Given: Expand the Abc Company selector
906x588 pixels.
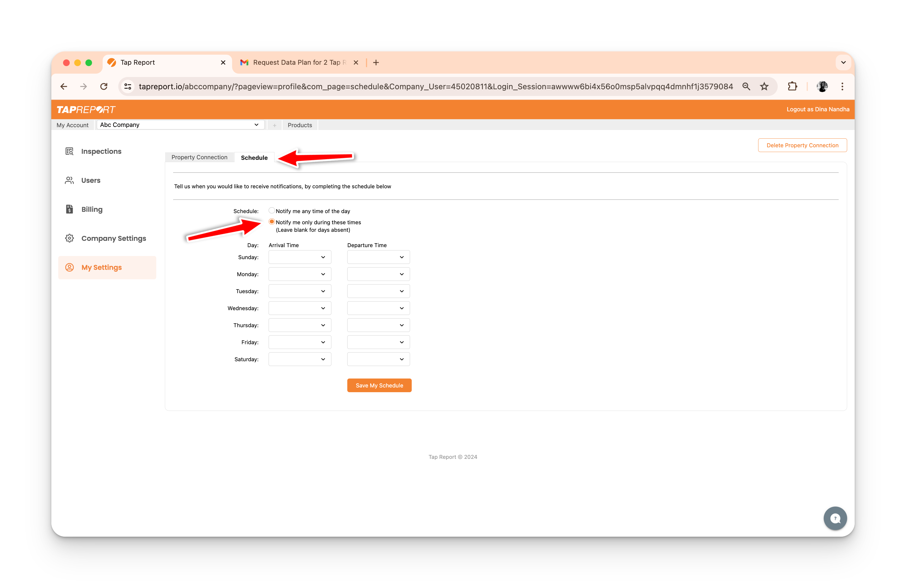Looking at the screenshot, I should (180, 125).
